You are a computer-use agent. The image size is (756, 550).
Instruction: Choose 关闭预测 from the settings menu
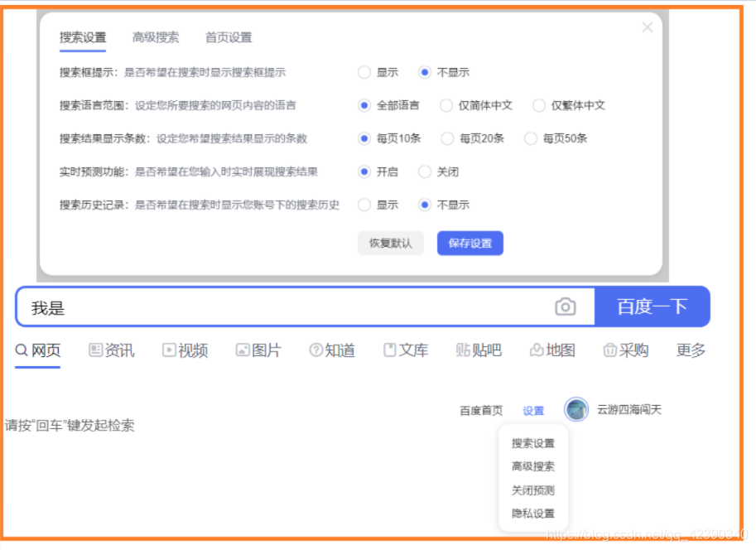click(x=532, y=490)
